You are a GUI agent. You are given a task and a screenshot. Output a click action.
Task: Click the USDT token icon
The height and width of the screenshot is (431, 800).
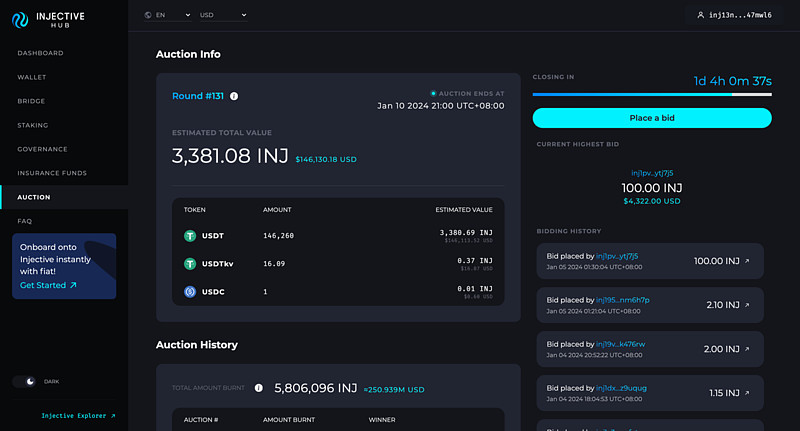[188, 236]
